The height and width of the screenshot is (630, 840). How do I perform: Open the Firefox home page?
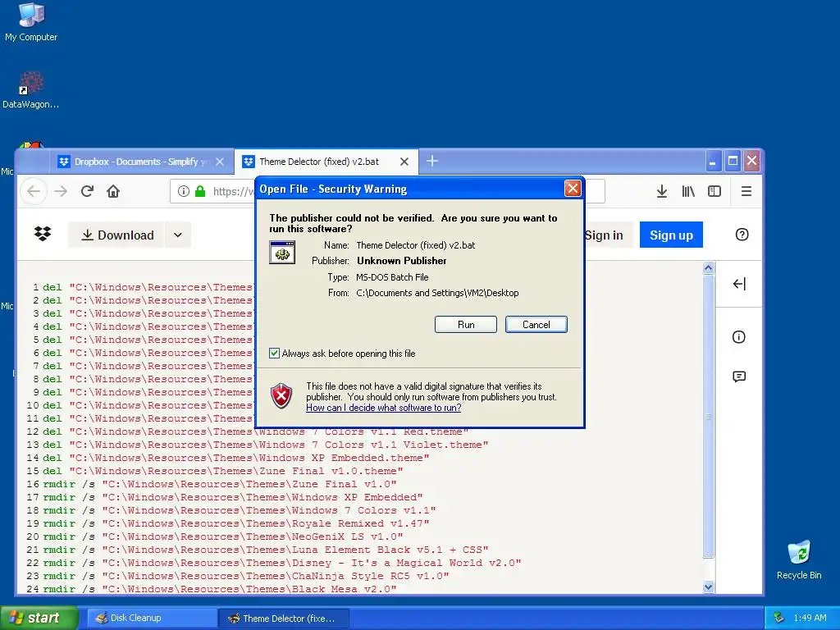tap(113, 191)
